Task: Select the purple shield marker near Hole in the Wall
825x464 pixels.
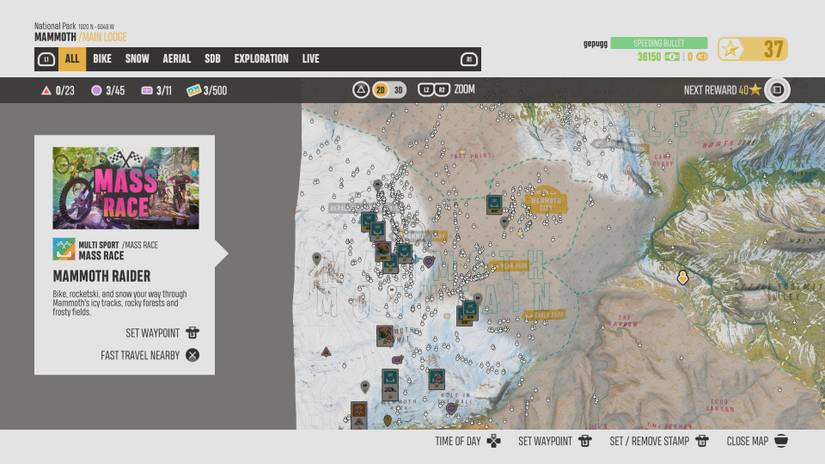Action: click(451, 408)
